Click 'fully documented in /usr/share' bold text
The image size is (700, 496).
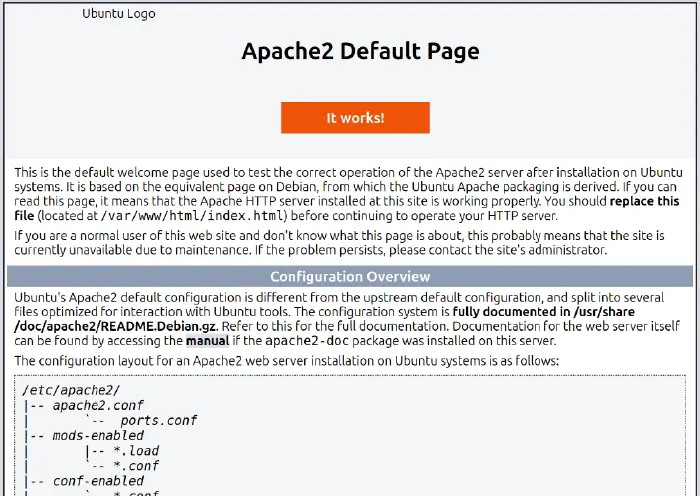tap(544, 312)
